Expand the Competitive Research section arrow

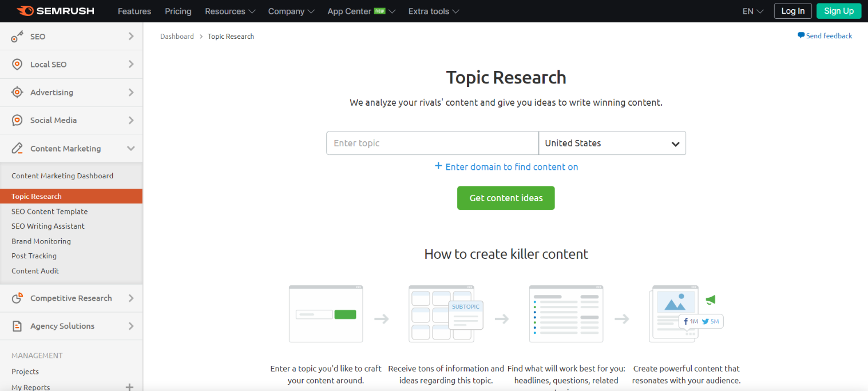click(x=131, y=298)
